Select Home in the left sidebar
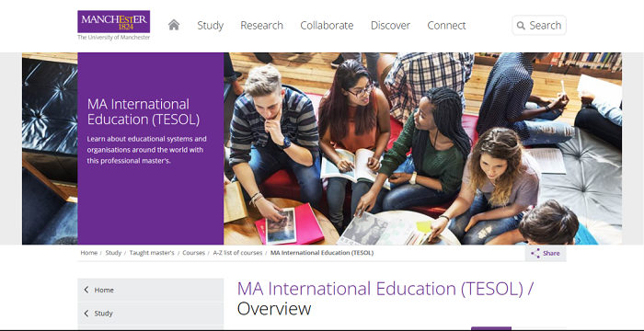The width and height of the screenshot is (644, 331). tap(150, 290)
